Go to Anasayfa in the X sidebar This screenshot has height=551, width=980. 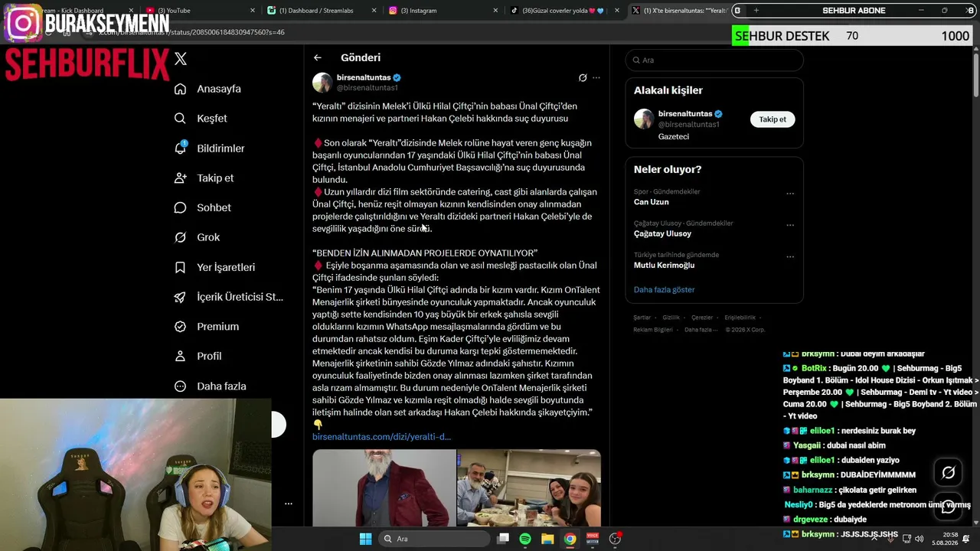(219, 89)
